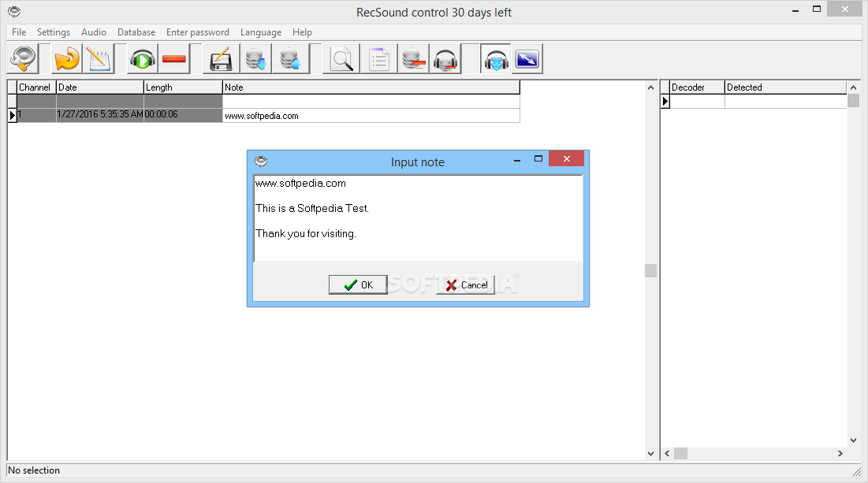
Task: Click the blue screen resize arrows icon
Action: pos(527,58)
